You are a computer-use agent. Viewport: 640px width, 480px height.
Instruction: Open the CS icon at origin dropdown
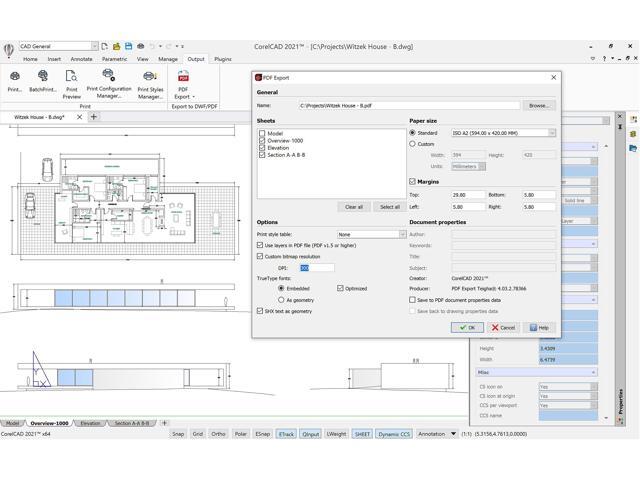pyautogui.click(x=594, y=396)
